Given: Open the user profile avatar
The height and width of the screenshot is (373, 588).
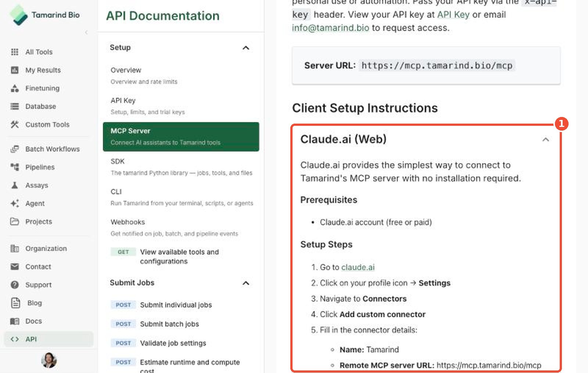Looking at the screenshot, I should pos(49,360).
